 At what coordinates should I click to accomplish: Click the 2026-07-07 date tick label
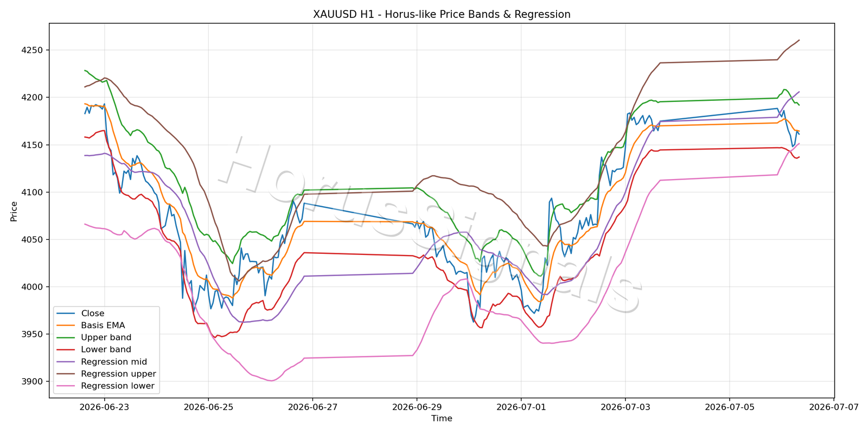point(833,407)
